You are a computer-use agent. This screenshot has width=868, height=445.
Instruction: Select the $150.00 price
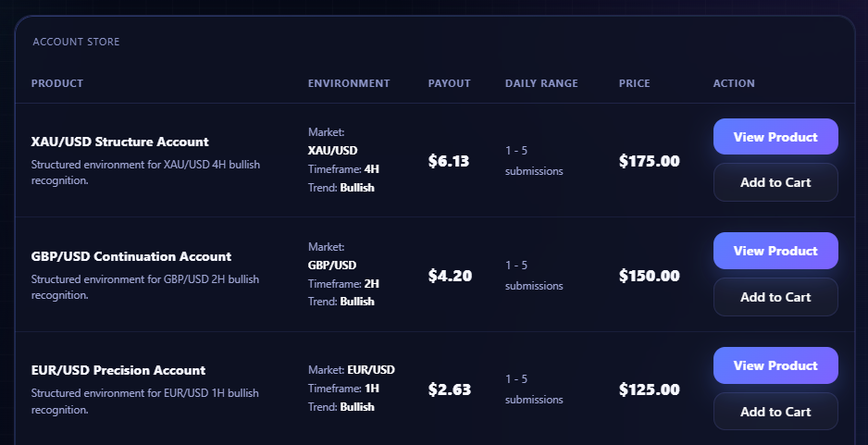(x=650, y=276)
